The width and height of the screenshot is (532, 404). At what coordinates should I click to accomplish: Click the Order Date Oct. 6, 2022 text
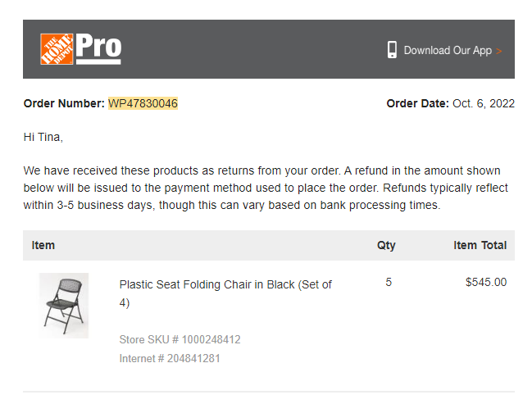(x=451, y=103)
